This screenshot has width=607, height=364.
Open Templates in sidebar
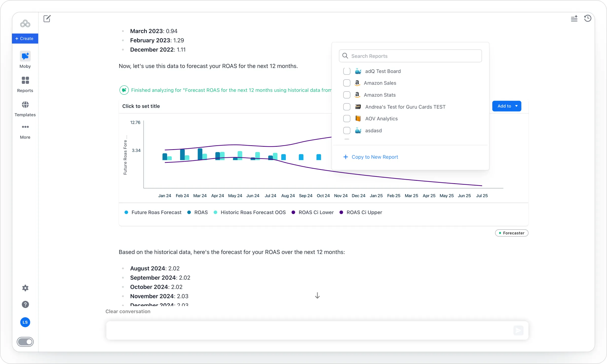click(x=25, y=109)
